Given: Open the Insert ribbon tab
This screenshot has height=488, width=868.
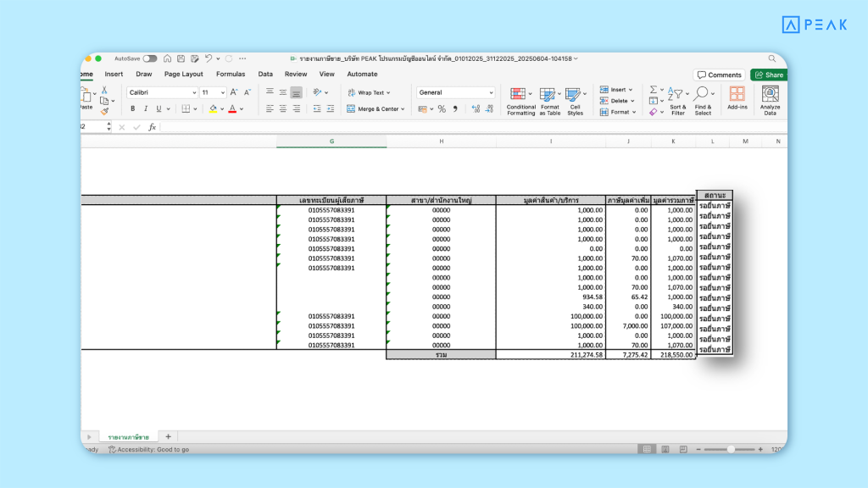Looking at the screenshot, I should (x=114, y=75).
